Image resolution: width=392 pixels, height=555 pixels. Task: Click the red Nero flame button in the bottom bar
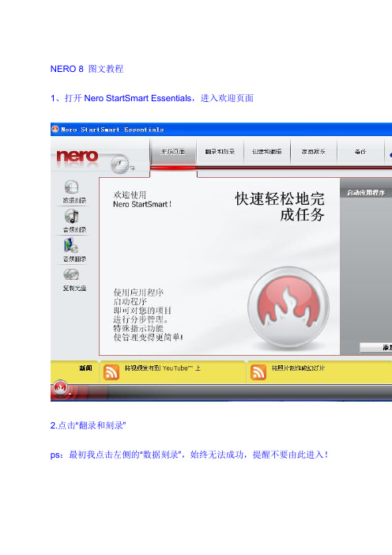click(60, 388)
